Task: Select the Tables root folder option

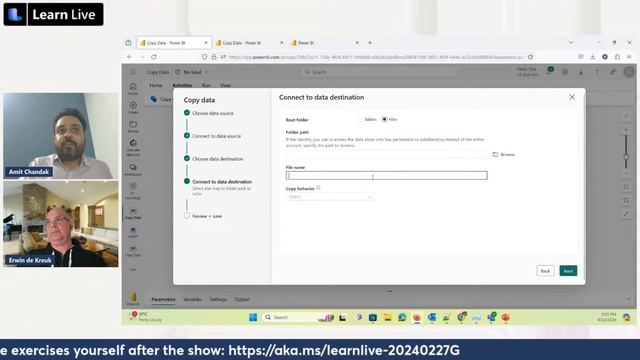Action: tap(368, 120)
